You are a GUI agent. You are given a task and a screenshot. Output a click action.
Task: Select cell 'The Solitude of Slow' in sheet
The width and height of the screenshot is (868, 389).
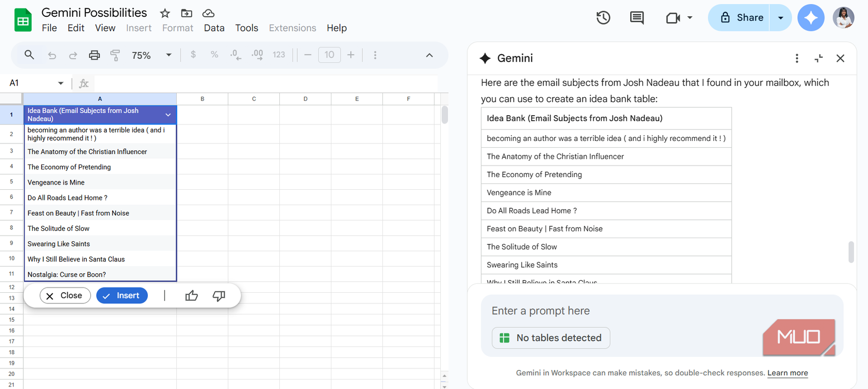click(x=100, y=229)
